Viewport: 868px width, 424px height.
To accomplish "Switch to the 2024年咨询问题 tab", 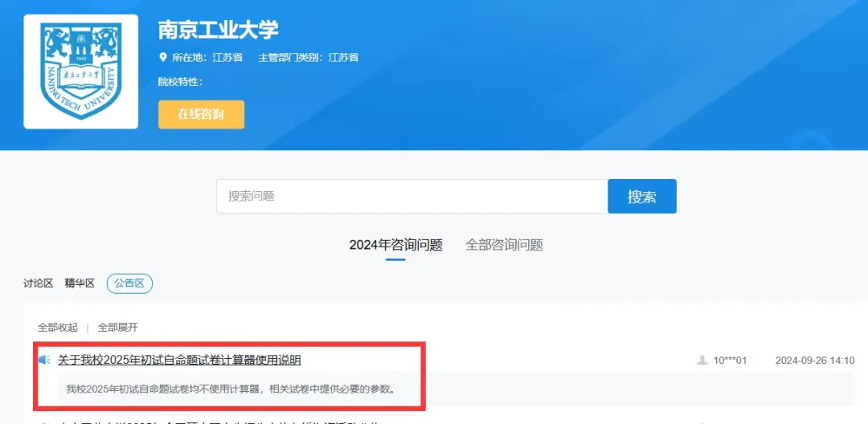I will [395, 245].
